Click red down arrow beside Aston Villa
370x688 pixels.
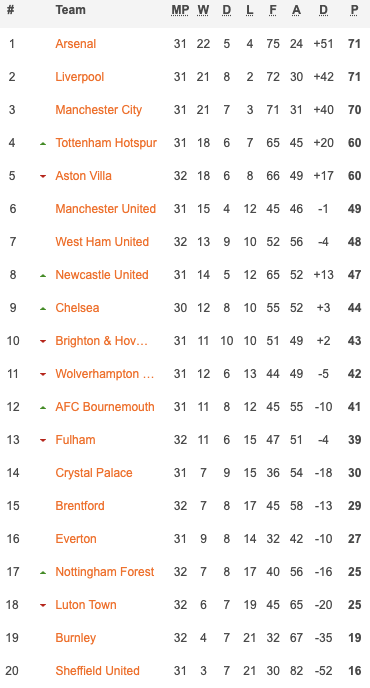pos(43,176)
